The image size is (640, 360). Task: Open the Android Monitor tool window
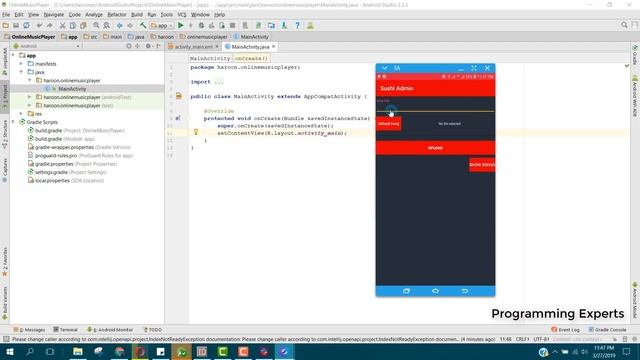(x=110, y=329)
